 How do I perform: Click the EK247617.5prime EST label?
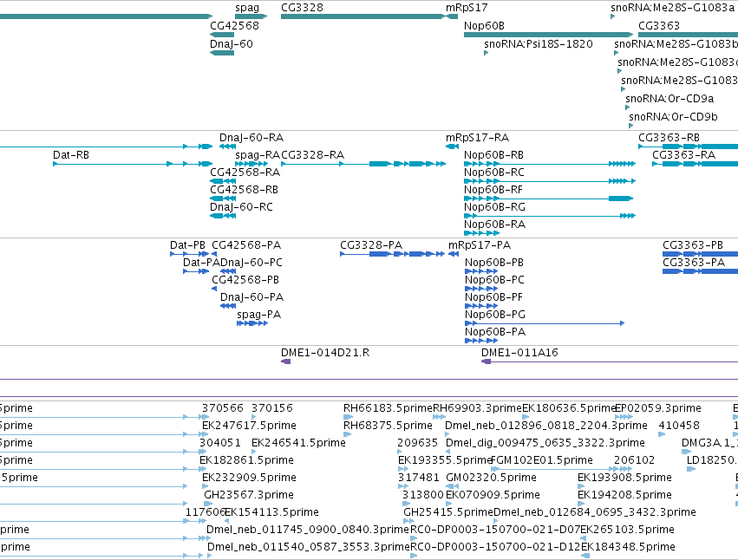[249, 426]
